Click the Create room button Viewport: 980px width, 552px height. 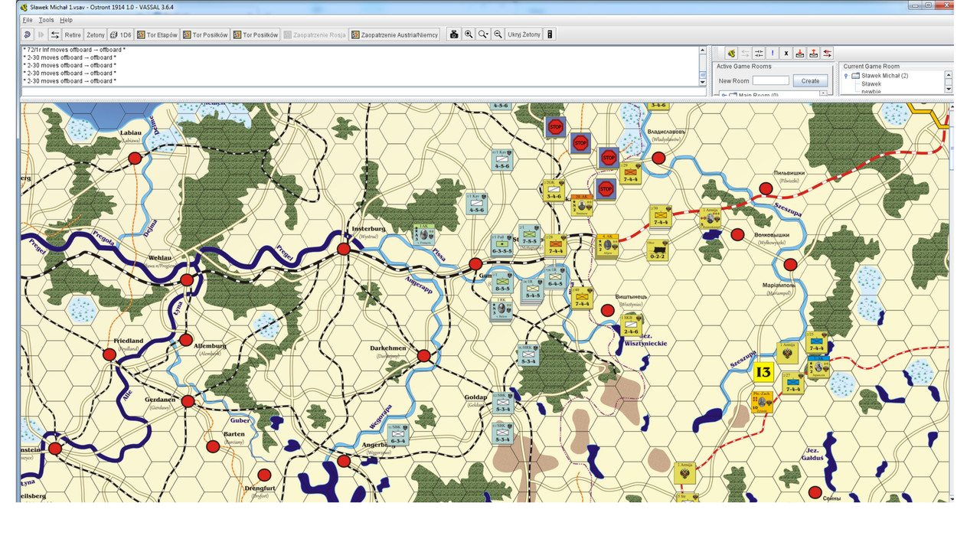pyautogui.click(x=810, y=80)
